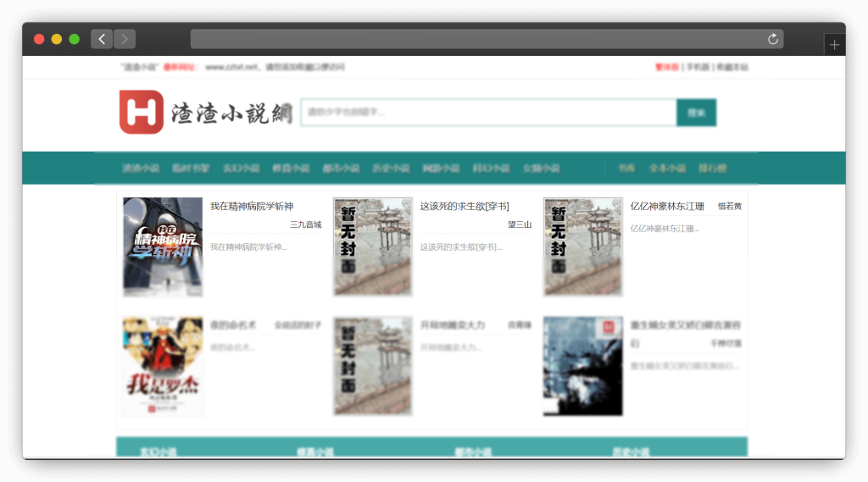Screen dimensions: 868x482
Task: Click the title 亿亿神豪林东江珊
Action: point(667,207)
